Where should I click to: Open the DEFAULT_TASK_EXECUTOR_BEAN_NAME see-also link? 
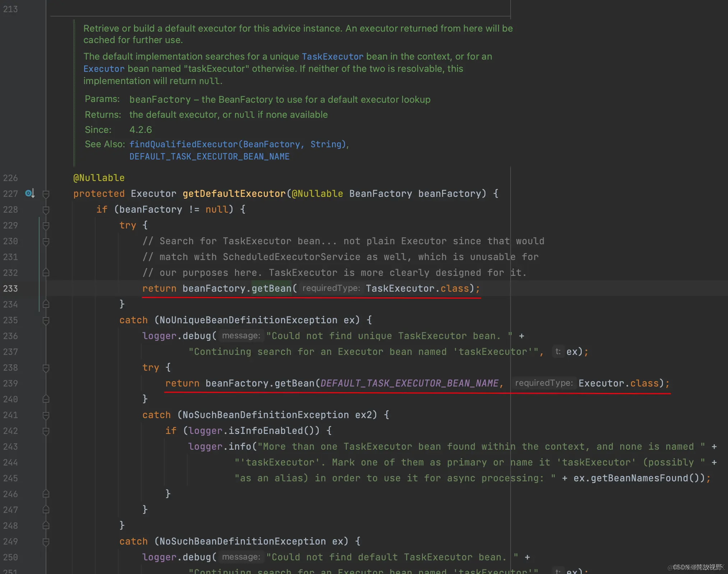(209, 156)
